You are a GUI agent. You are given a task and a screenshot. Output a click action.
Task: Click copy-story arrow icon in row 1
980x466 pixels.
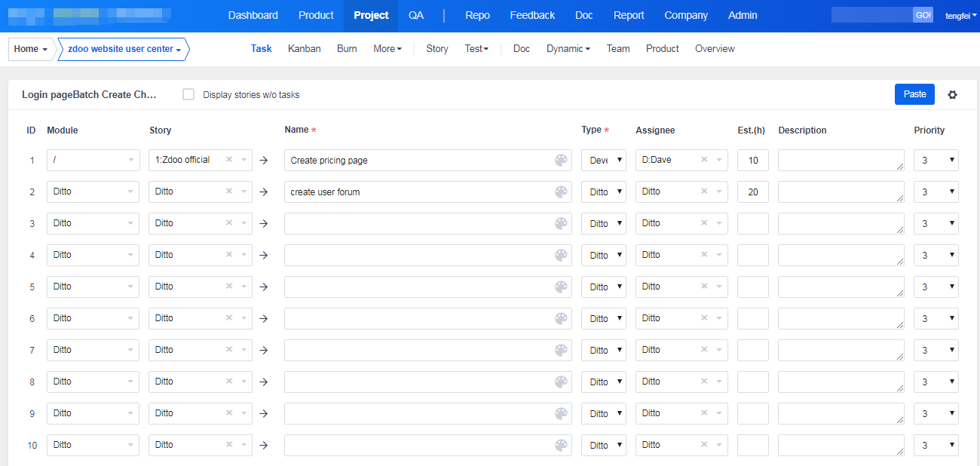[x=263, y=160]
